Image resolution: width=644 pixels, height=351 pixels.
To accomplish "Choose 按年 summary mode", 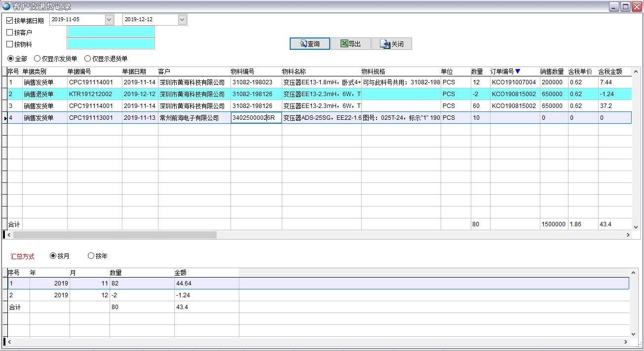I will [x=91, y=256].
